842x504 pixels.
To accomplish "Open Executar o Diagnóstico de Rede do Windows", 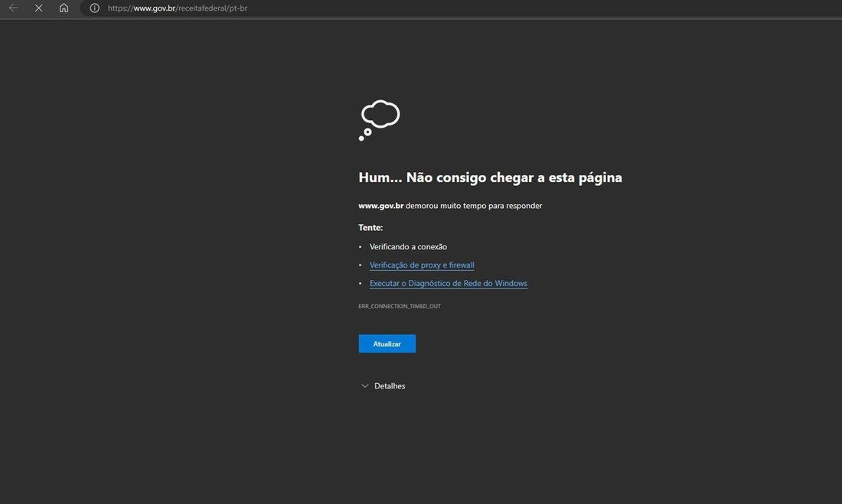I will (448, 283).
